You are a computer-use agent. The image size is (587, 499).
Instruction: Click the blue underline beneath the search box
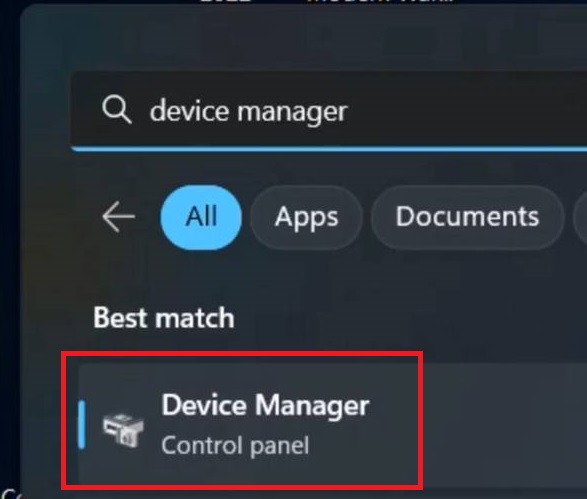point(329,149)
